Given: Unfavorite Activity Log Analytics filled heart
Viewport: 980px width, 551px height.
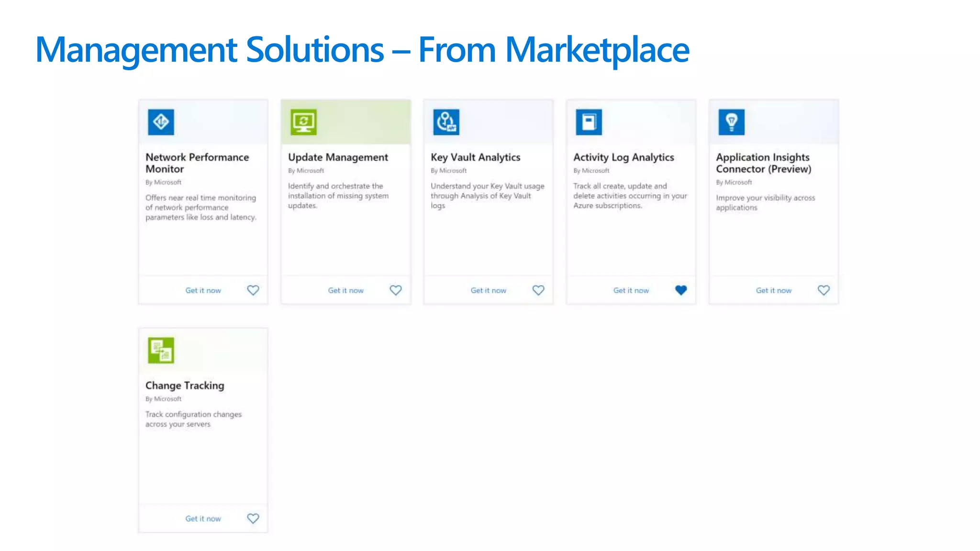Looking at the screenshot, I should 681,290.
